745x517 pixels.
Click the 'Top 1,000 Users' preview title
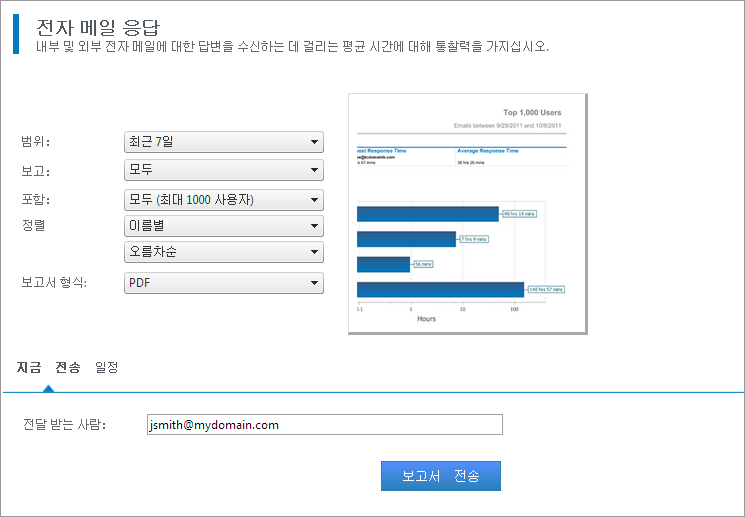coord(534,113)
